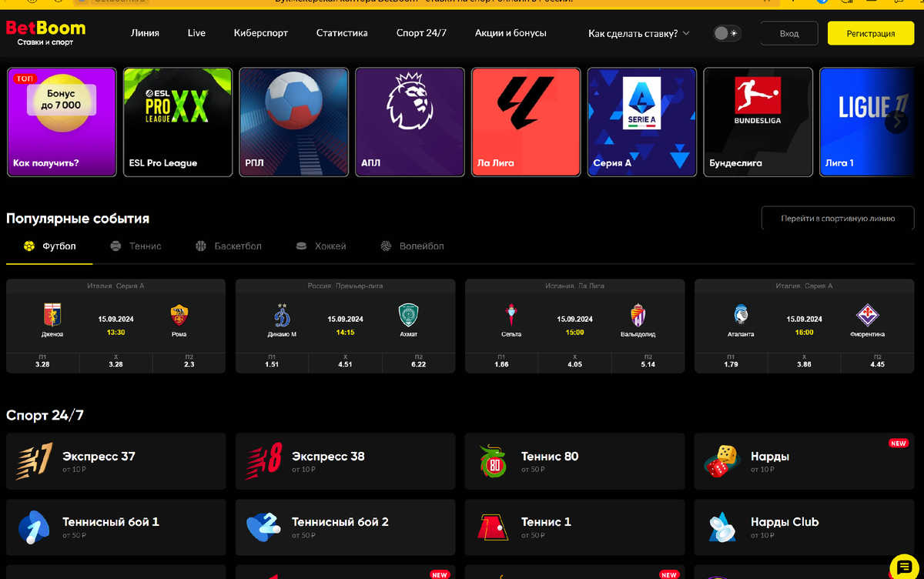Switch to the Волейбол tab
This screenshot has height=579, width=924.
[x=412, y=246]
